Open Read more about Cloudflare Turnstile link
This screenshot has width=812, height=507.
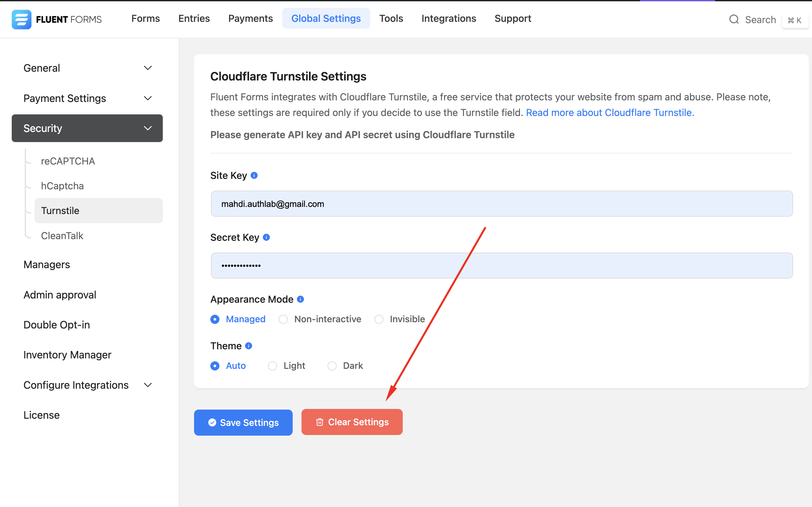pos(610,112)
